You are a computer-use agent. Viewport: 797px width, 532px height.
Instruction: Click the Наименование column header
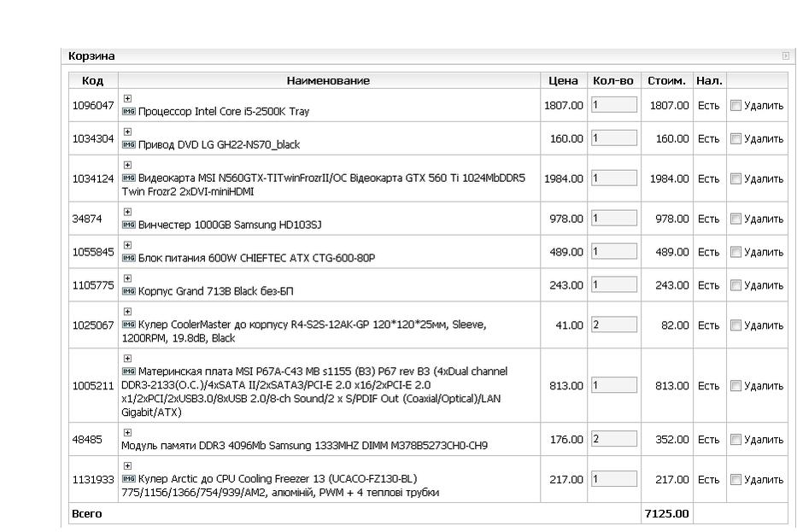coord(328,80)
